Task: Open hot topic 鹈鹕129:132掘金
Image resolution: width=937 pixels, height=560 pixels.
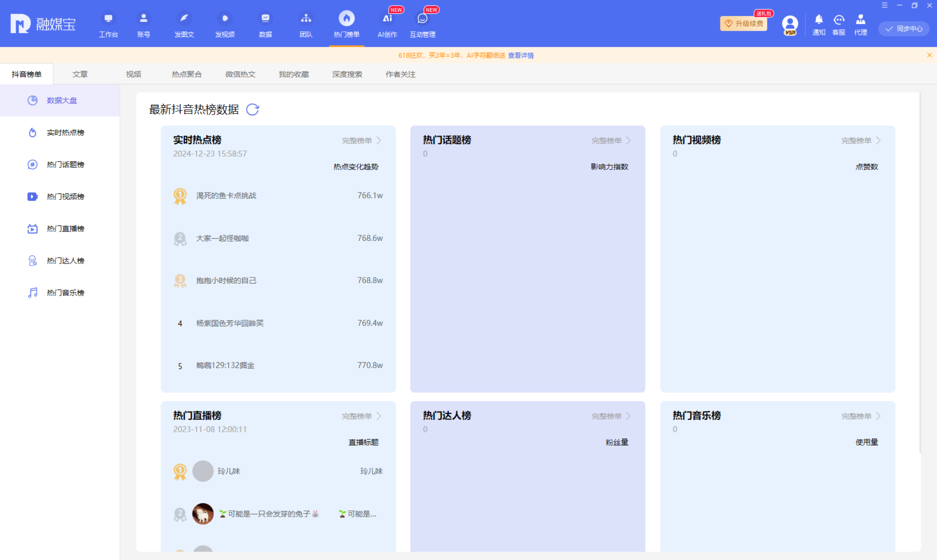Action: point(225,365)
